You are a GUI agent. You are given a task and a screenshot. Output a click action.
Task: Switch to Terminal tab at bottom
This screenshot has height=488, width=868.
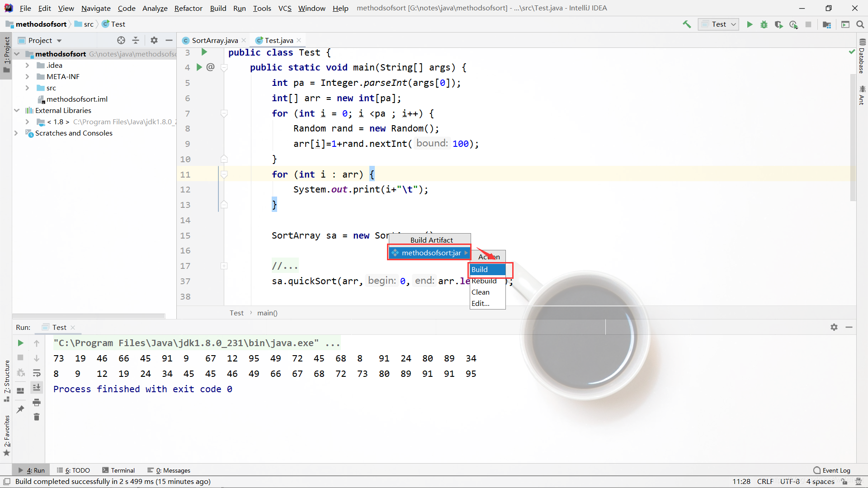coord(123,470)
